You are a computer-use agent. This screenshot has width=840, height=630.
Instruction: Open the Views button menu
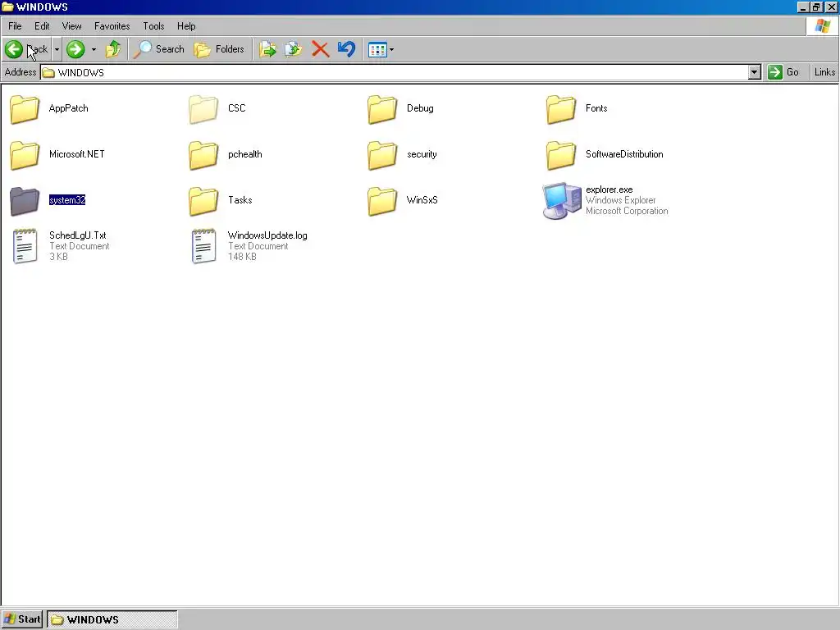tap(381, 49)
